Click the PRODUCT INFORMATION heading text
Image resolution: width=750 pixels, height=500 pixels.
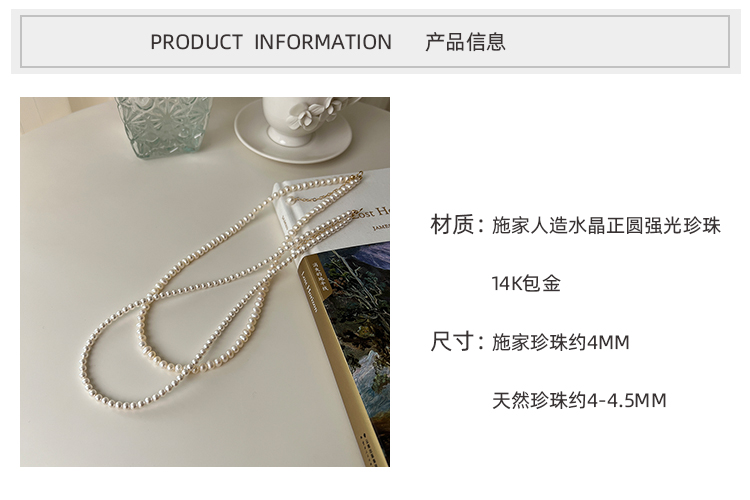click(x=271, y=42)
